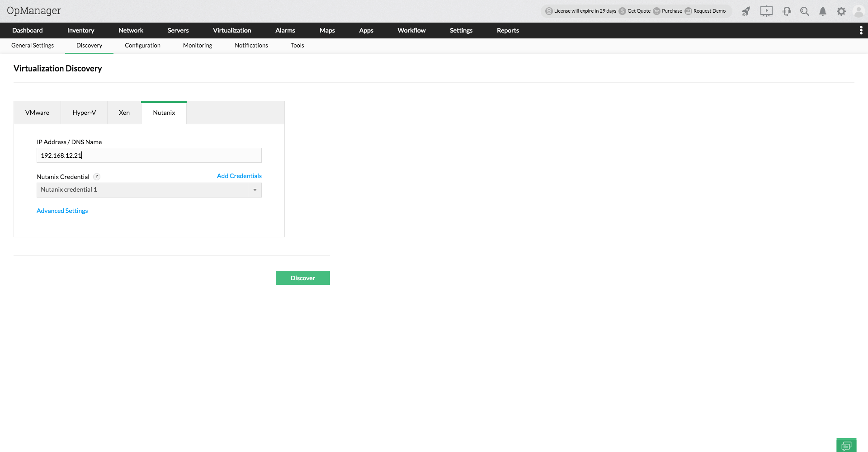Viewport: 868px width, 452px height.
Task: Open the user profile avatar
Action: pos(859,11)
